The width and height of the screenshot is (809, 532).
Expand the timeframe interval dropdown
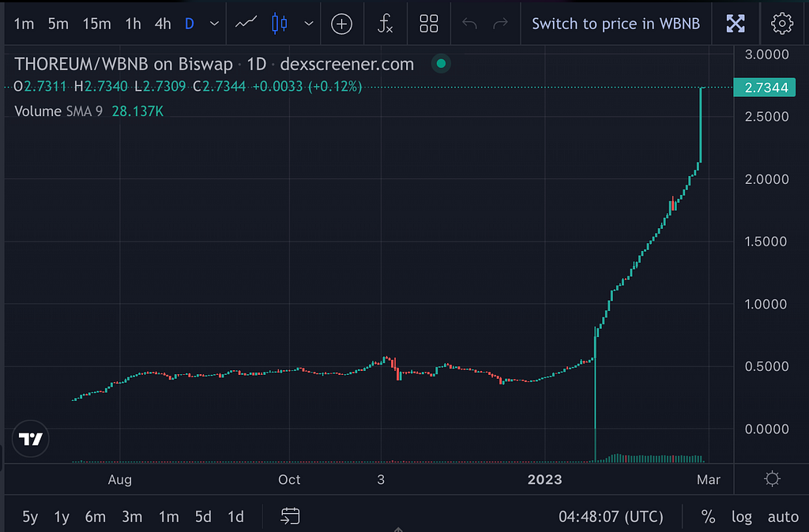click(214, 24)
